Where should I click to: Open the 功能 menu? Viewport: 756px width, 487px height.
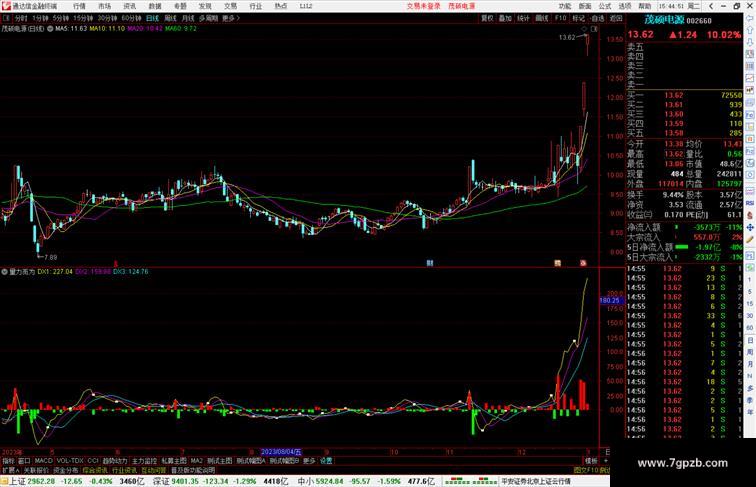coord(565,6)
